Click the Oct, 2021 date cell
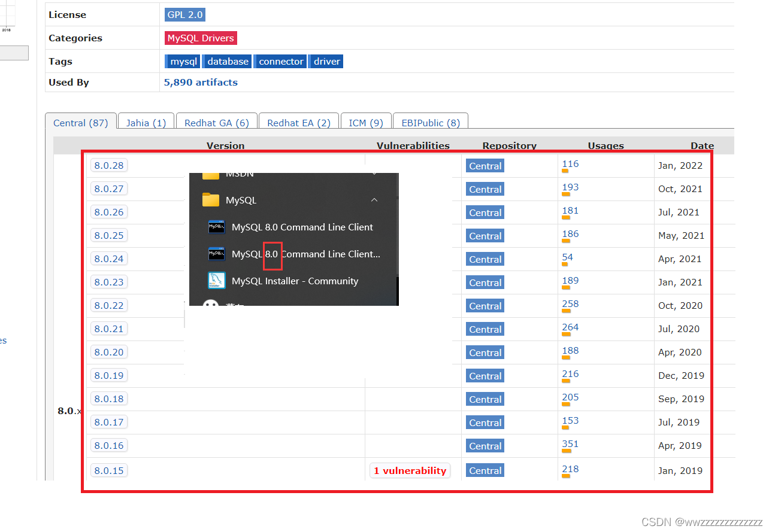 [x=680, y=190]
